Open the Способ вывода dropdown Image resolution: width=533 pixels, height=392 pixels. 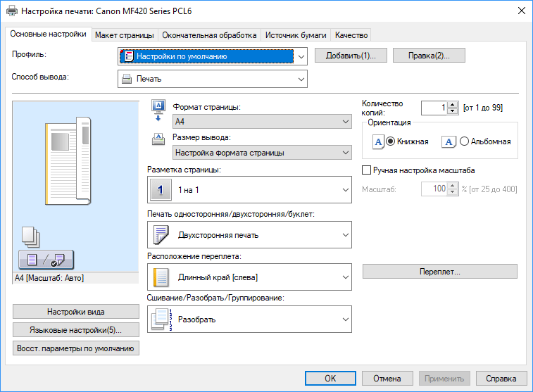pyautogui.click(x=301, y=79)
